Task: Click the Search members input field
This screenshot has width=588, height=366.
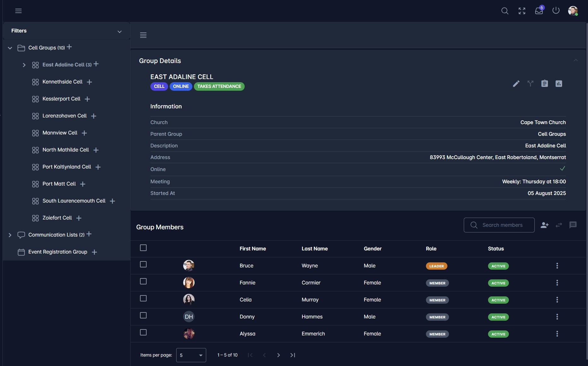Action: pos(503,225)
